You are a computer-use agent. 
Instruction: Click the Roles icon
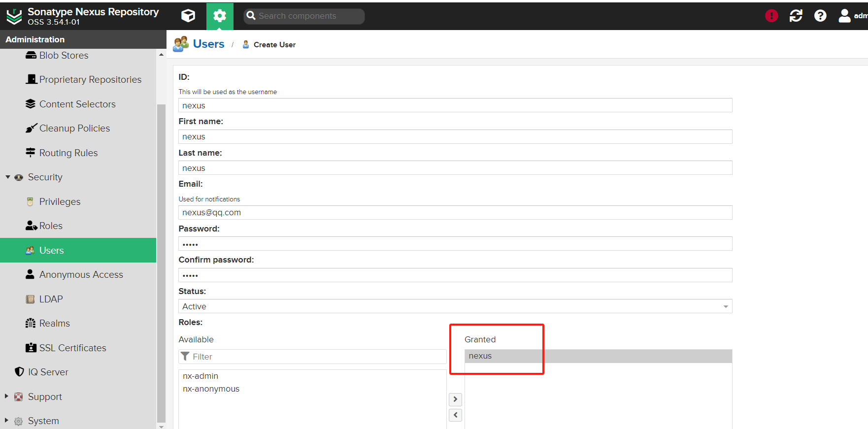pyautogui.click(x=32, y=226)
